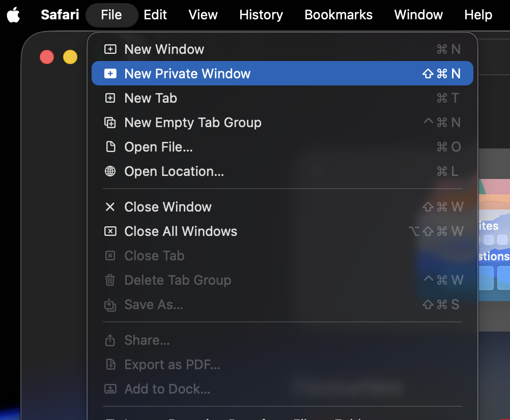This screenshot has height=420, width=510.
Task: Click the Open Location globe icon
Action: [x=110, y=171]
